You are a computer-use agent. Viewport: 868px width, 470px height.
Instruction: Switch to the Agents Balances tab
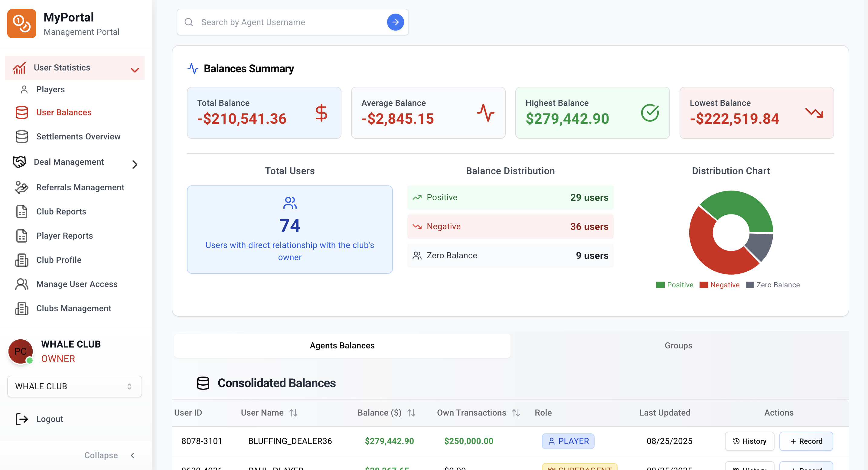[342, 346]
